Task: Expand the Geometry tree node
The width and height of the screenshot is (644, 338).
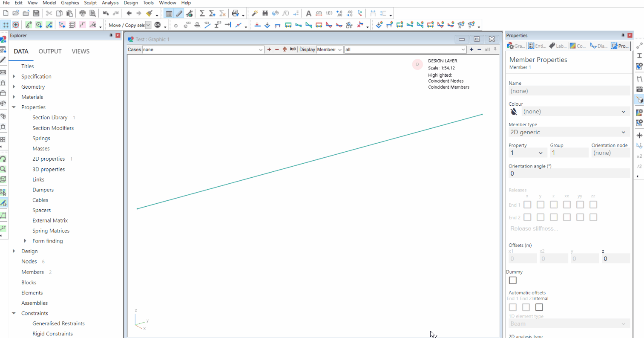Action: (14, 87)
